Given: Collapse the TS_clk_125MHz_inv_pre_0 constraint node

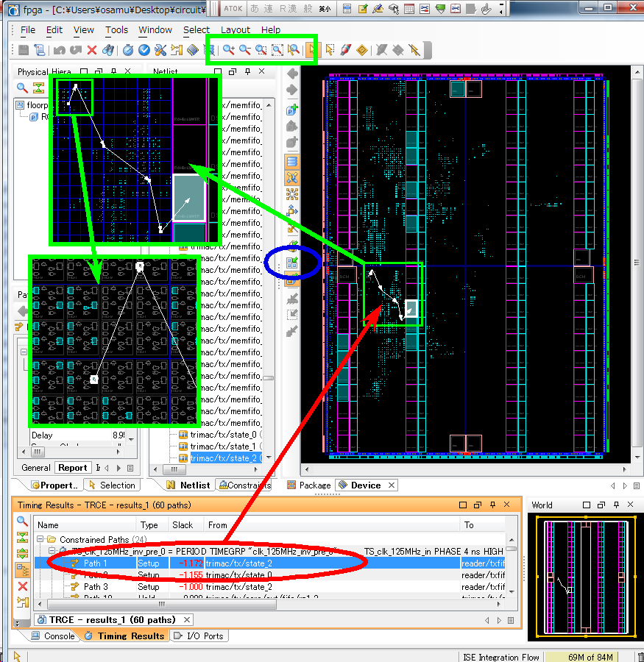Looking at the screenshot, I should point(52,552).
